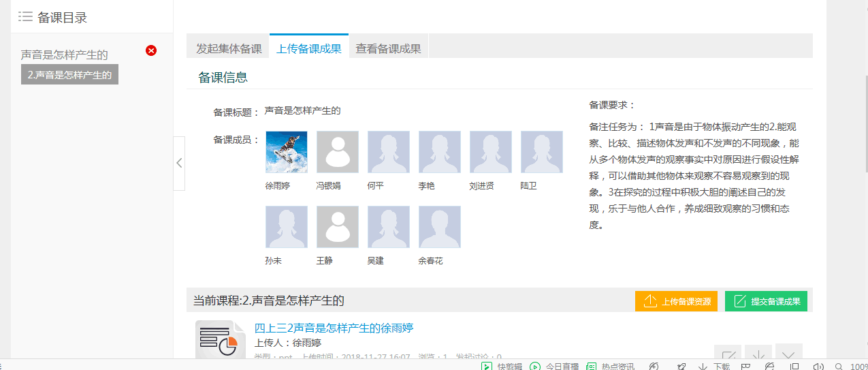Click 徐雨婷's snowboarder avatar
This screenshot has width=868, height=370.
pos(286,152)
